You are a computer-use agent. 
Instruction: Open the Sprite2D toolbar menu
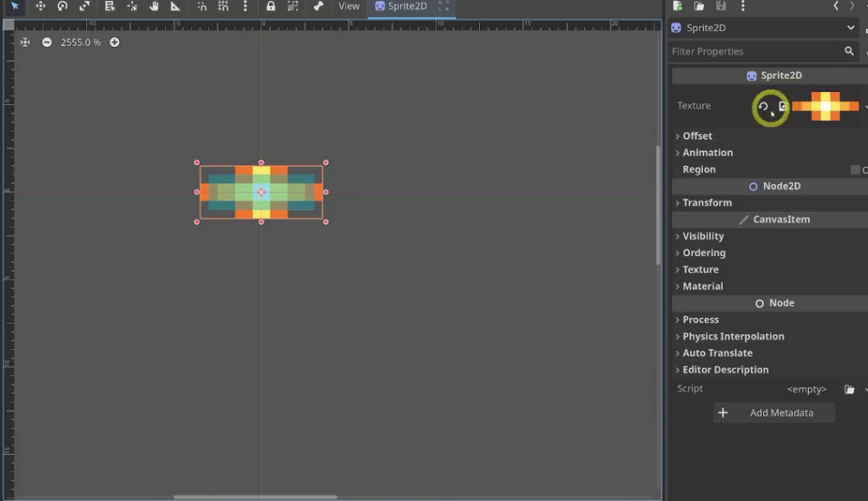click(401, 6)
